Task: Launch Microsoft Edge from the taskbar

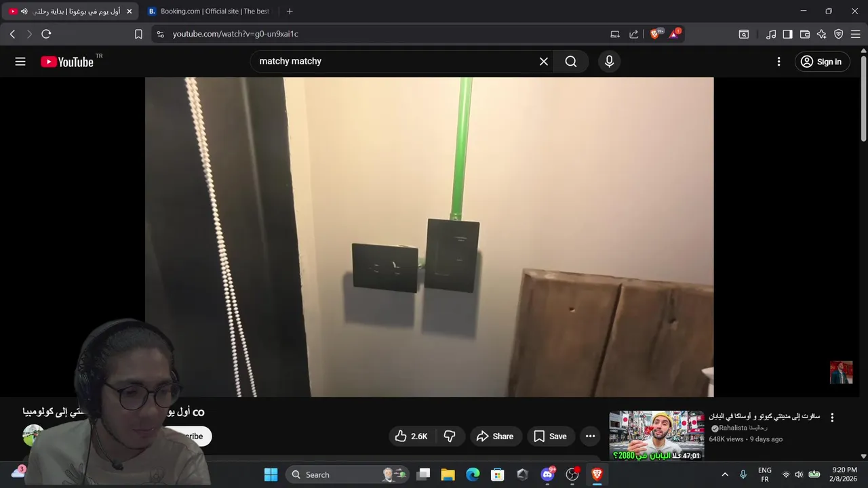Action: [x=473, y=474]
